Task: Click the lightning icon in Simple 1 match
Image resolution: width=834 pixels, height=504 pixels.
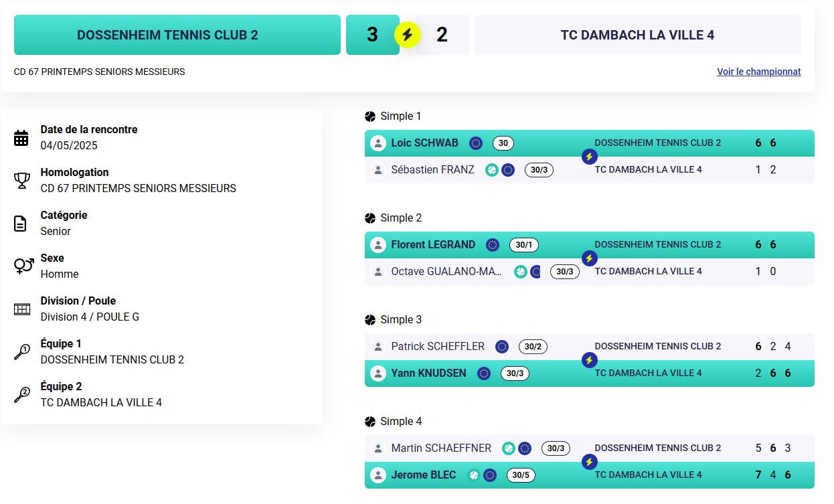Action: click(x=589, y=157)
